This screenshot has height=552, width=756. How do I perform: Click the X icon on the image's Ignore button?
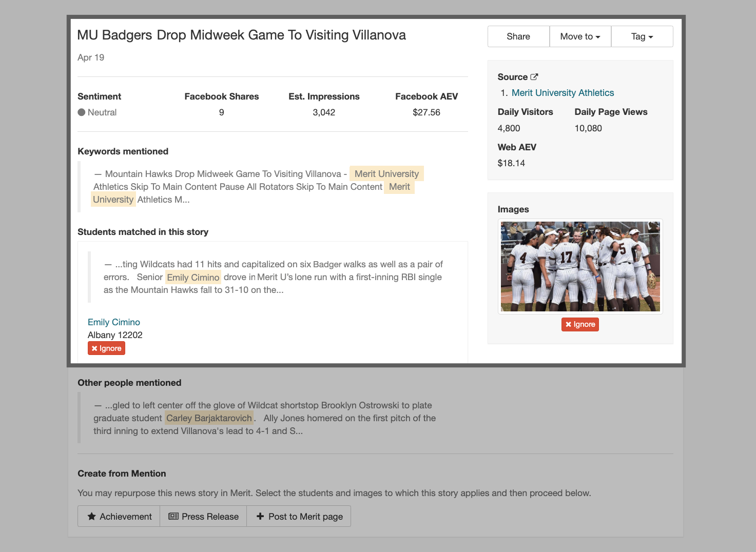coord(568,324)
